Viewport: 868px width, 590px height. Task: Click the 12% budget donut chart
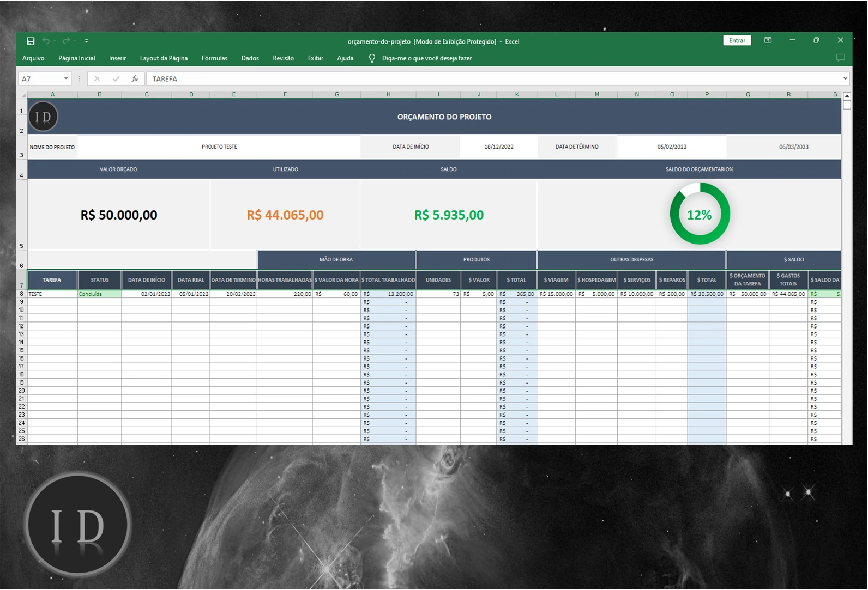pos(700,214)
